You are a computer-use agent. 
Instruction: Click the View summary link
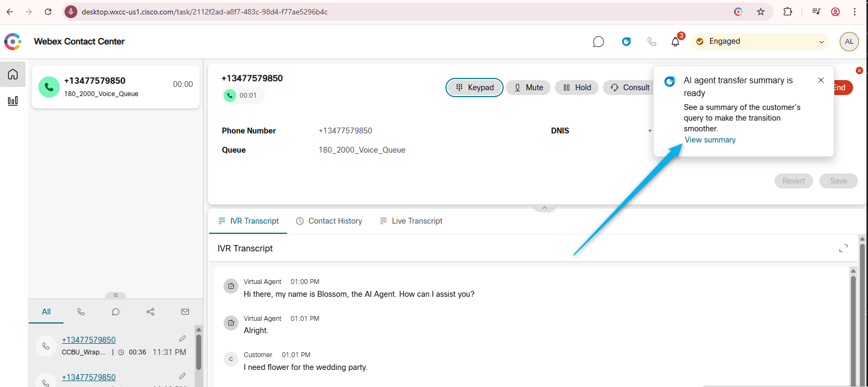[710, 140]
